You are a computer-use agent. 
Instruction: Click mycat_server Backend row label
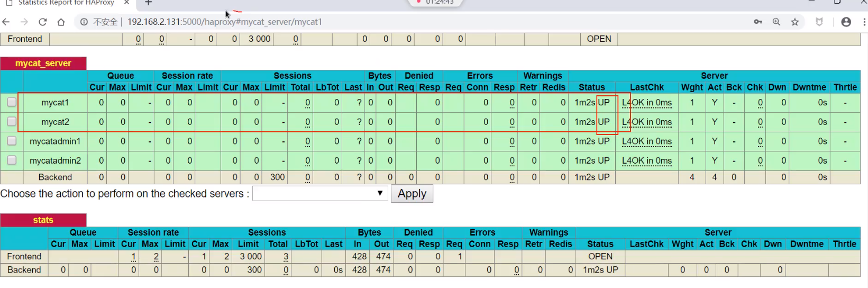pyautogui.click(x=55, y=177)
